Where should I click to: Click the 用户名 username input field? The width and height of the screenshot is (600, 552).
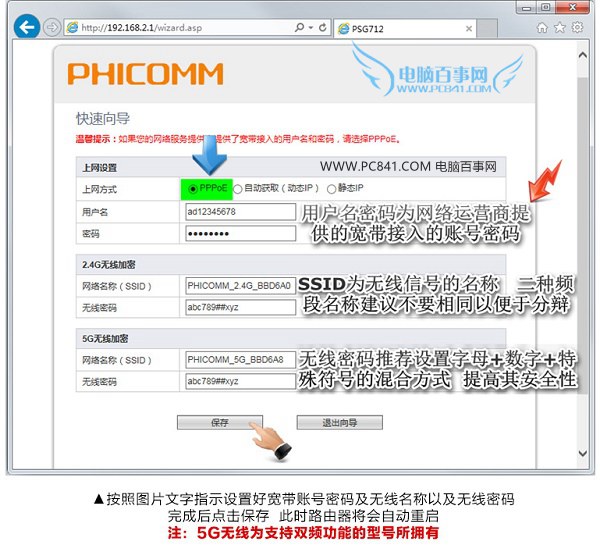pos(240,212)
